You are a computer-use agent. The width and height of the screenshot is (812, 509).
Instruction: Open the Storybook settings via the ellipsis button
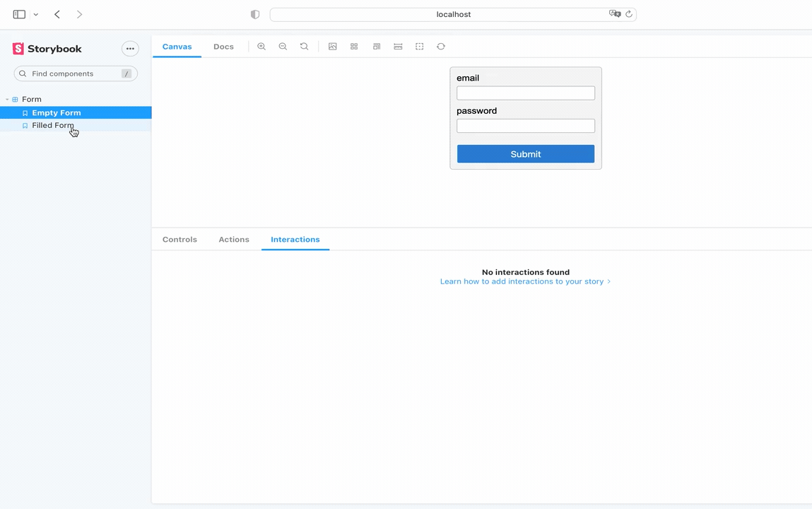point(130,48)
